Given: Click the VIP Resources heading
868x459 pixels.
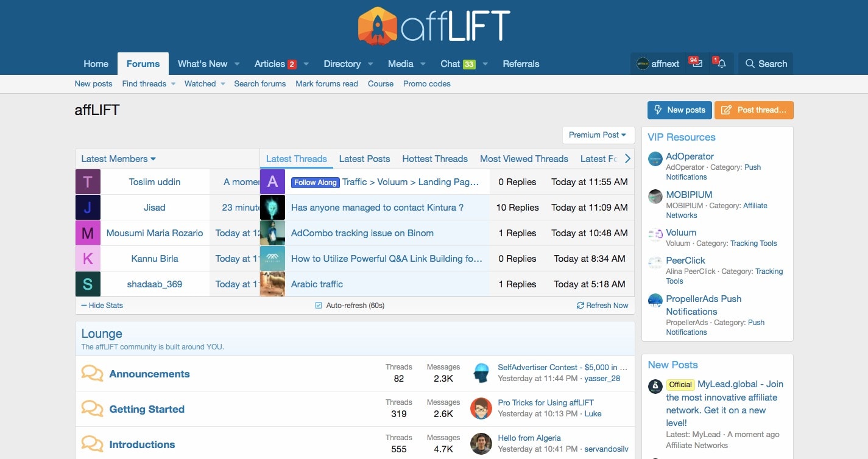Looking at the screenshot, I should click(x=682, y=137).
